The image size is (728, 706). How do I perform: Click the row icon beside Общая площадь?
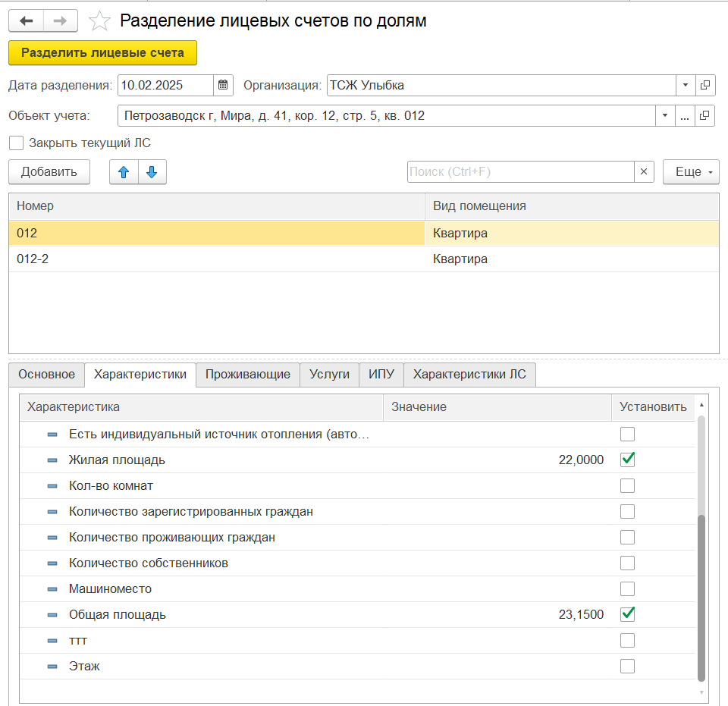(52, 615)
